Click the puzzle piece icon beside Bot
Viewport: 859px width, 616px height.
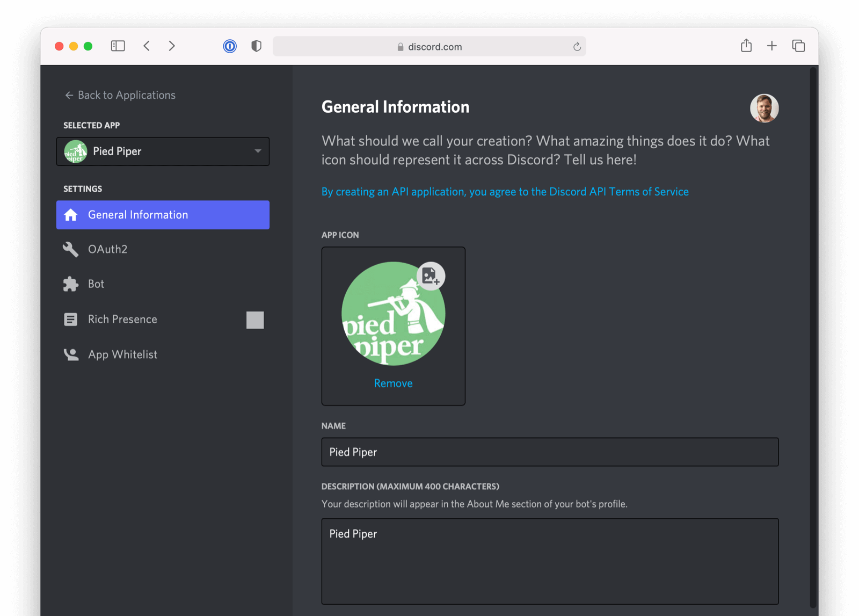[71, 284]
